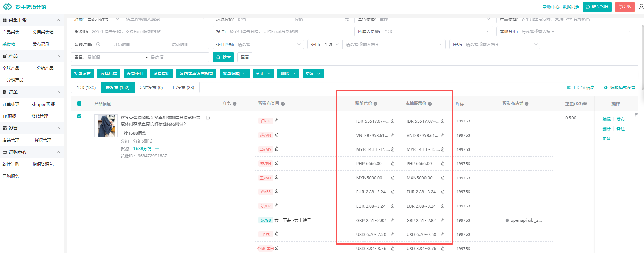Switch to the 全部 (180) tab
Image resolution: width=644 pixels, height=253 pixels.
coord(86,87)
